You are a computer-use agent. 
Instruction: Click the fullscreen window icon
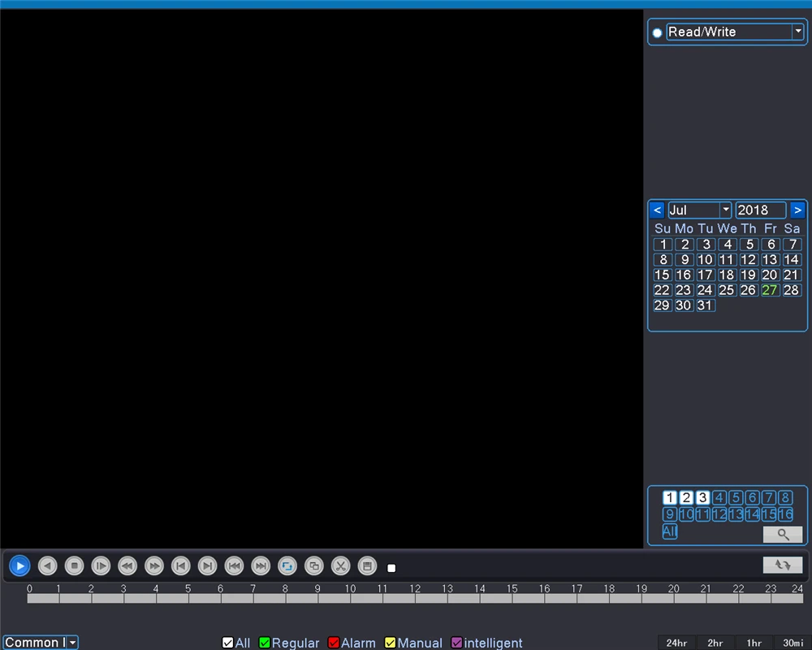click(313, 566)
